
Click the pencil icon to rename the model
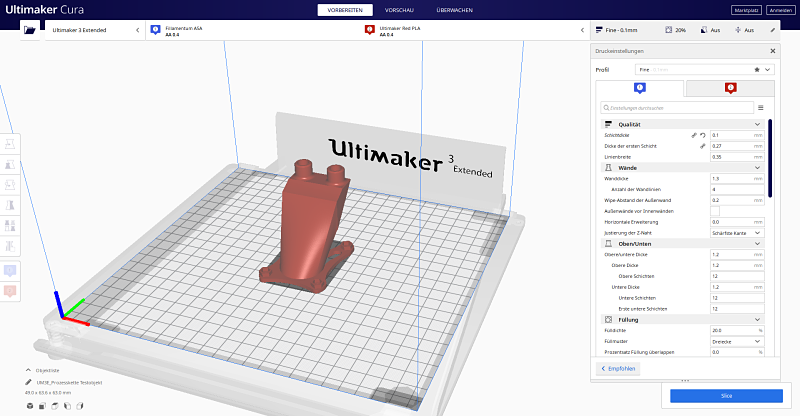pos(30,382)
